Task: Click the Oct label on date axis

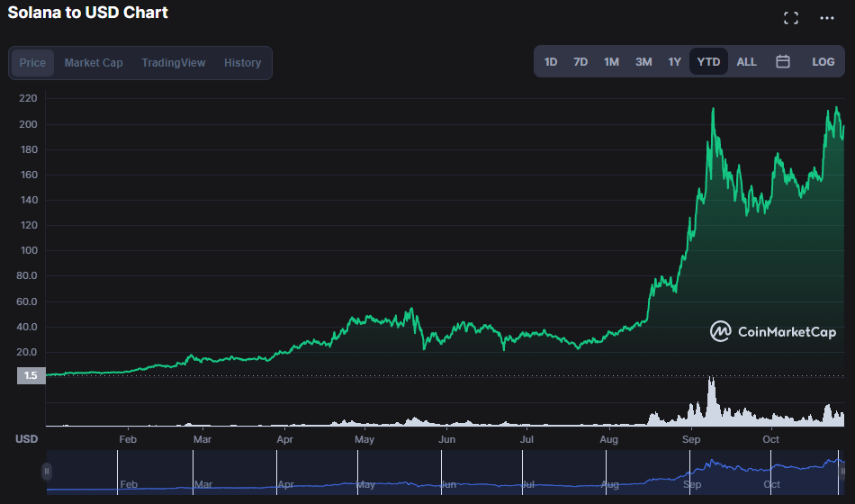Action: pos(770,439)
